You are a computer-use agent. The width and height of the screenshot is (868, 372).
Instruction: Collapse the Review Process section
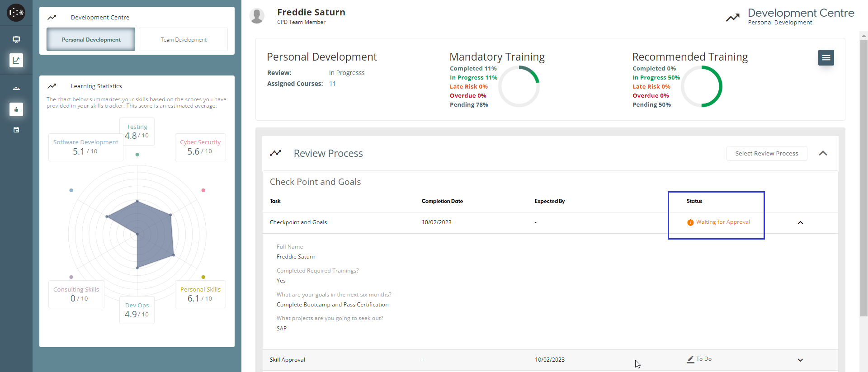click(x=823, y=153)
